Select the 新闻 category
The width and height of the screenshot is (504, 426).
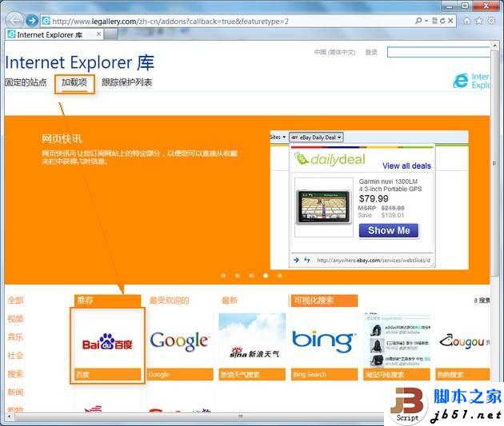[16, 392]
